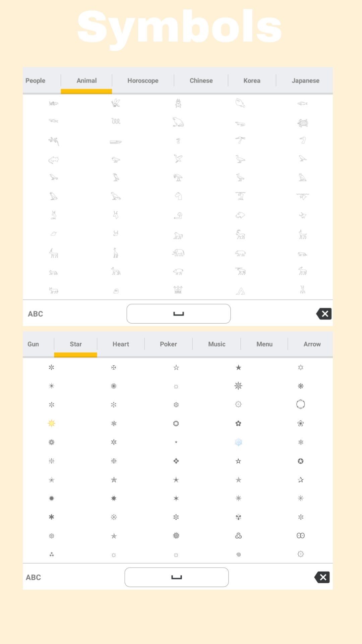Tap the light blue snowflake symbol

pos(238,442)
